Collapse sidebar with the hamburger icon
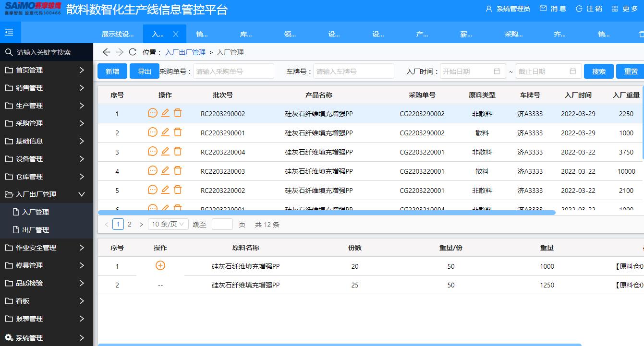 [10, 32]
